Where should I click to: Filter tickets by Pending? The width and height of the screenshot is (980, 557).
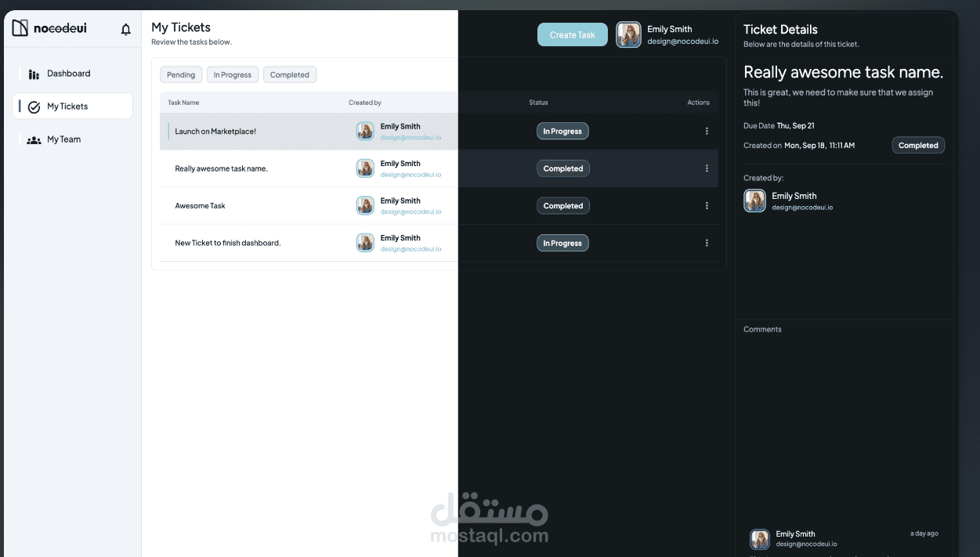(x=181, y=75)
